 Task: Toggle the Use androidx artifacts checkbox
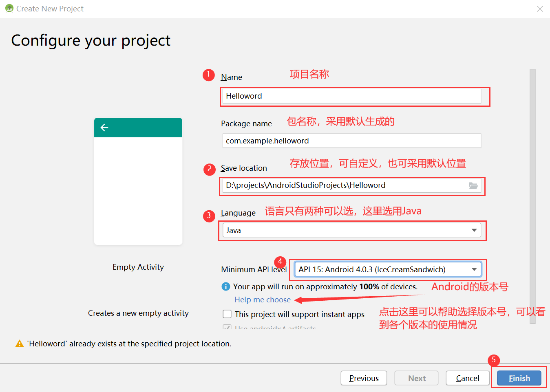click(227, 328)
